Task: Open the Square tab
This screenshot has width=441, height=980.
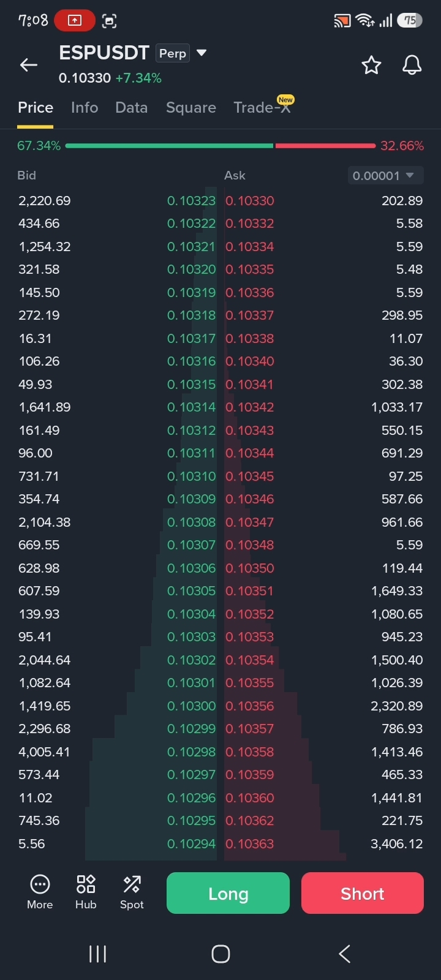Action: click(191, 108)
